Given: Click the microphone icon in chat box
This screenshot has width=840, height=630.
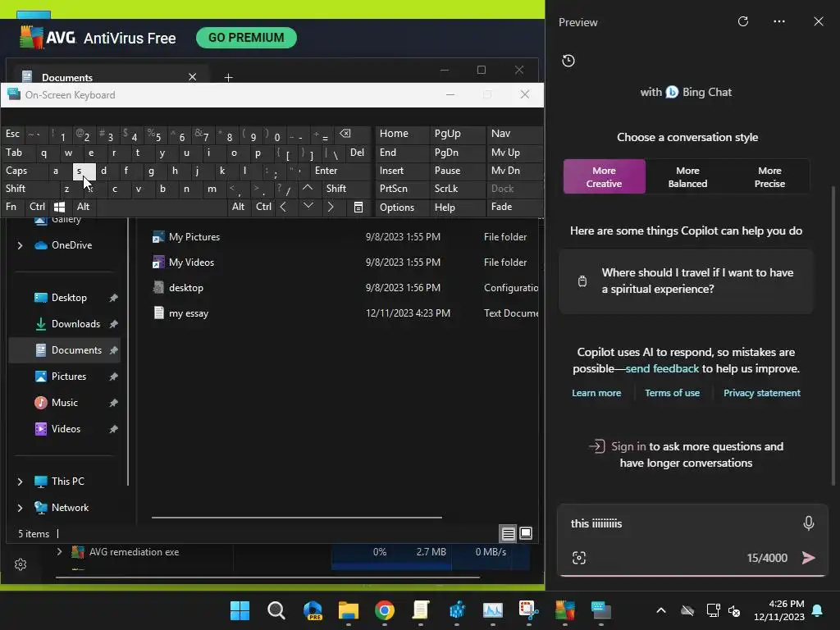Looking at the screenshot, I should coord(808,523).
